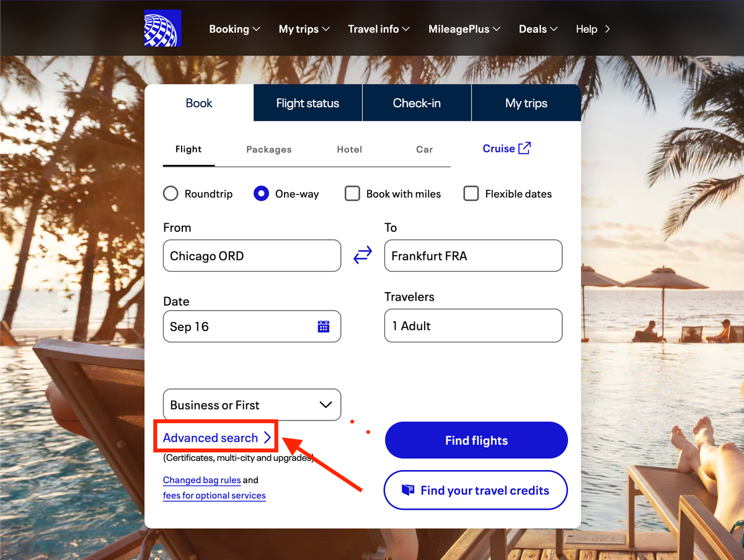The width and height of the screenshot is (744, 560).
Task: Open the Changed bag rules link
Action: pyautogui.click(x=201, y=479)
